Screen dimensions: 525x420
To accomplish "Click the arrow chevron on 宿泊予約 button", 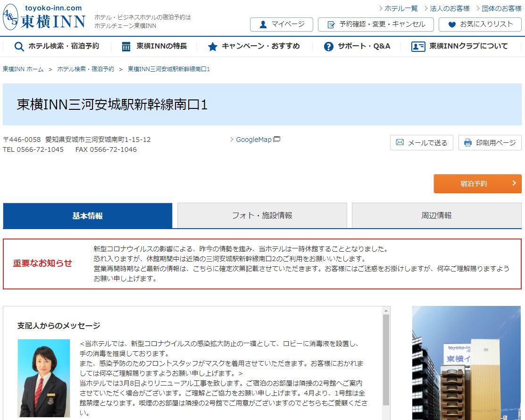I will click(514, 183).
